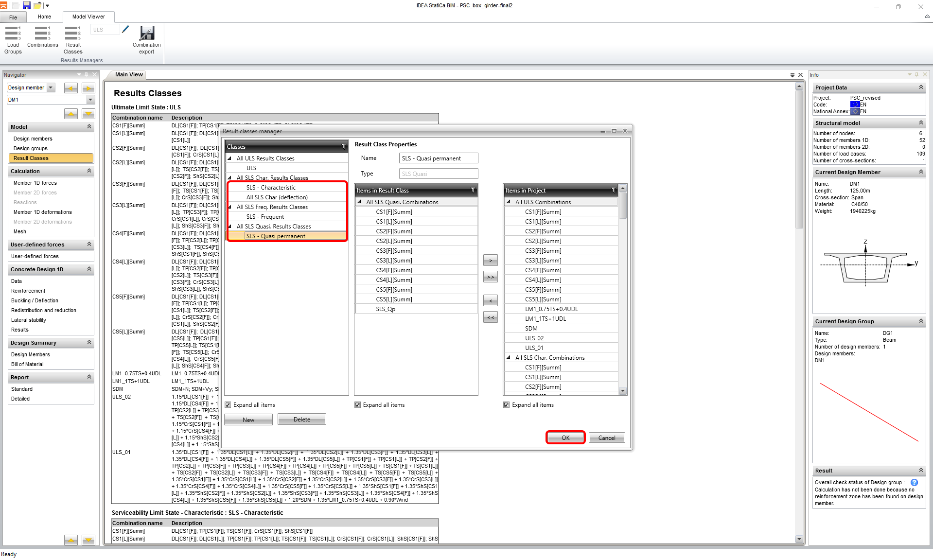
Task: Collapse All SLS Quasi. Combinations tree node
Action: [359, 202]
